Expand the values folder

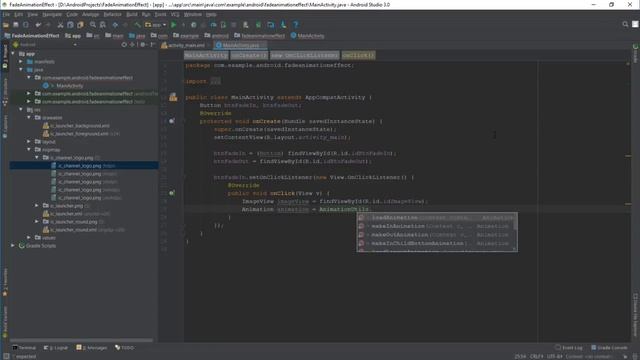(29, 237)
